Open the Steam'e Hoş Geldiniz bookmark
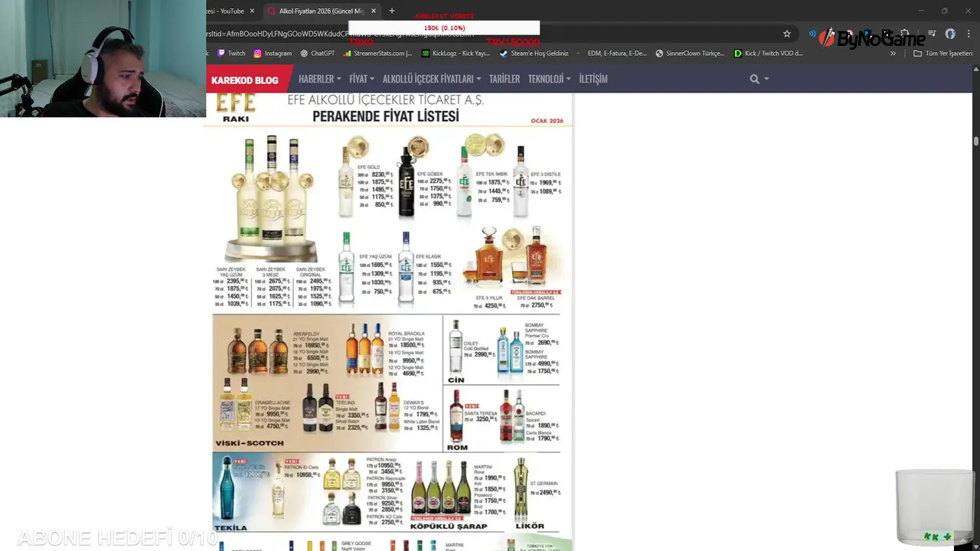 (x=534, y=54)
